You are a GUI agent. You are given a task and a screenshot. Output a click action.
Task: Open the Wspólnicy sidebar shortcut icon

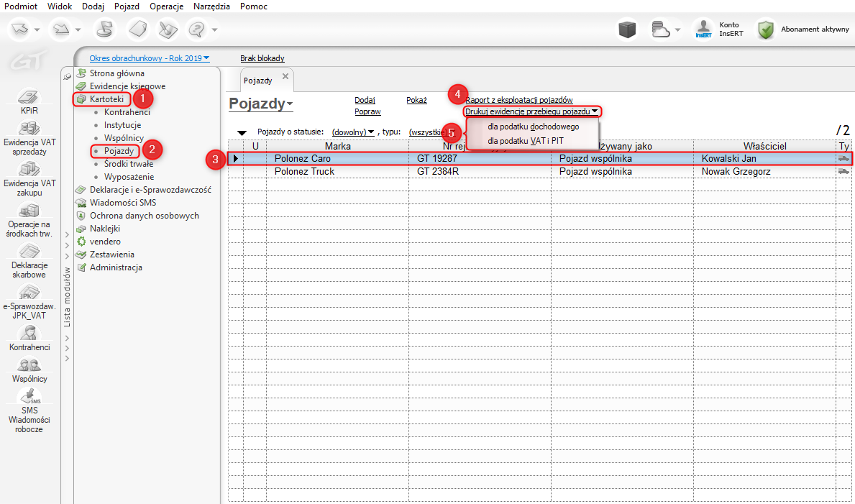click(29, 365)
